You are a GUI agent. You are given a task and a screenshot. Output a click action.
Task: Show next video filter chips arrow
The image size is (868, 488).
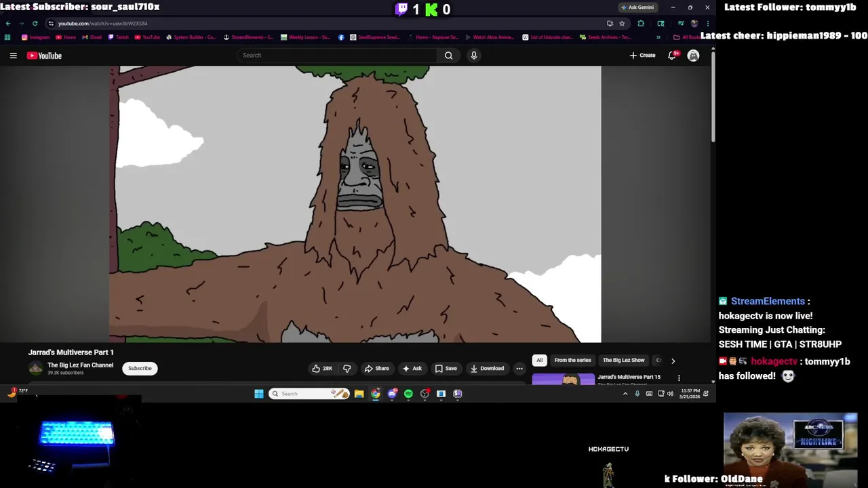(x=673, y=361)
